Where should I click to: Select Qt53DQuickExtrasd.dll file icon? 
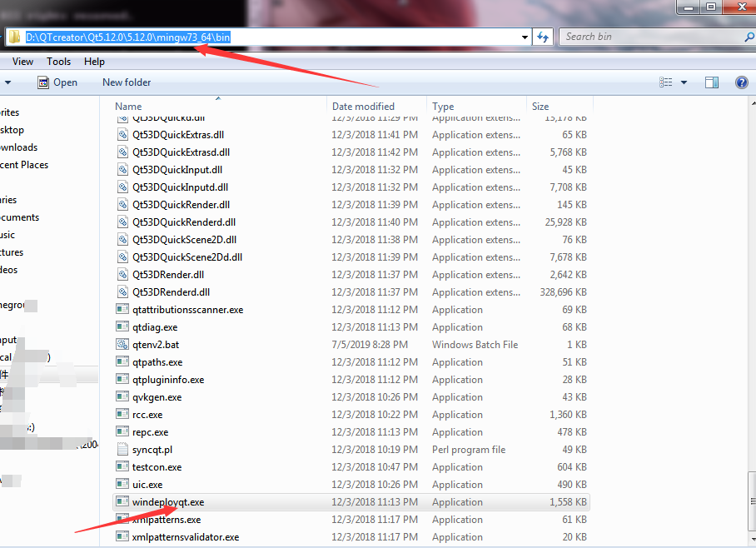click(123, 152)
